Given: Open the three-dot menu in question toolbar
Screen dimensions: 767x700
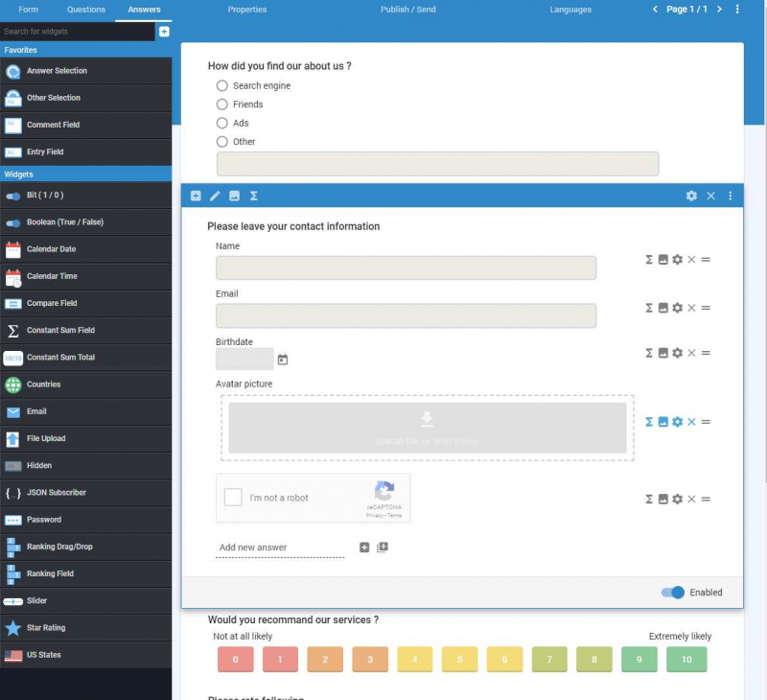Looking at the screenshot, I should pyautogui.click(x=730, y=196).
